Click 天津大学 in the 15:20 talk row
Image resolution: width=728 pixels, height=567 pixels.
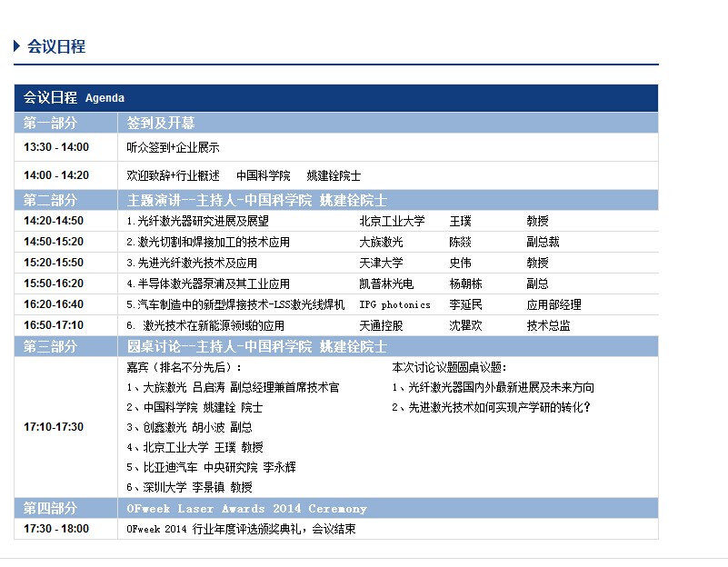381,263
